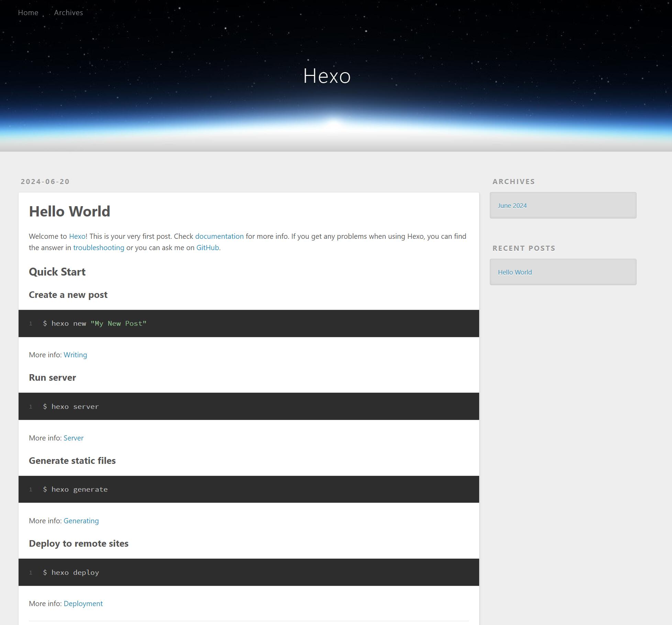This screenshot has height=625, width=672.
Task: Open the documentation link
Action: [219, 236]
